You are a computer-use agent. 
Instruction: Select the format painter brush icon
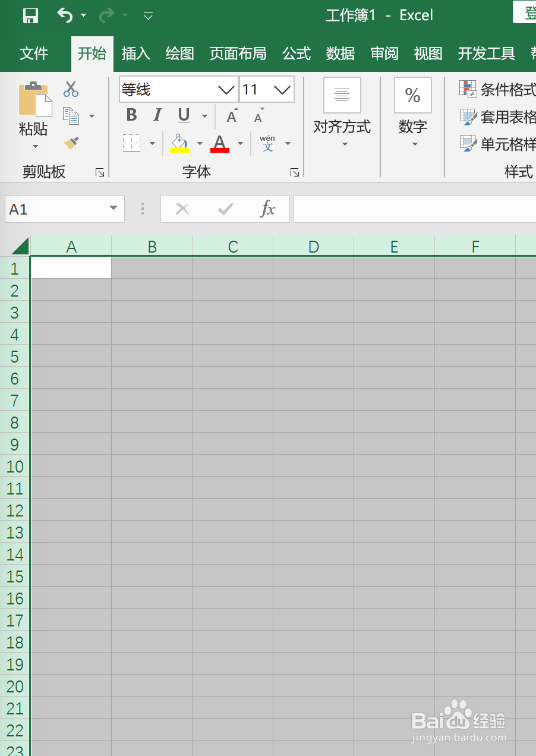[70, 143]
